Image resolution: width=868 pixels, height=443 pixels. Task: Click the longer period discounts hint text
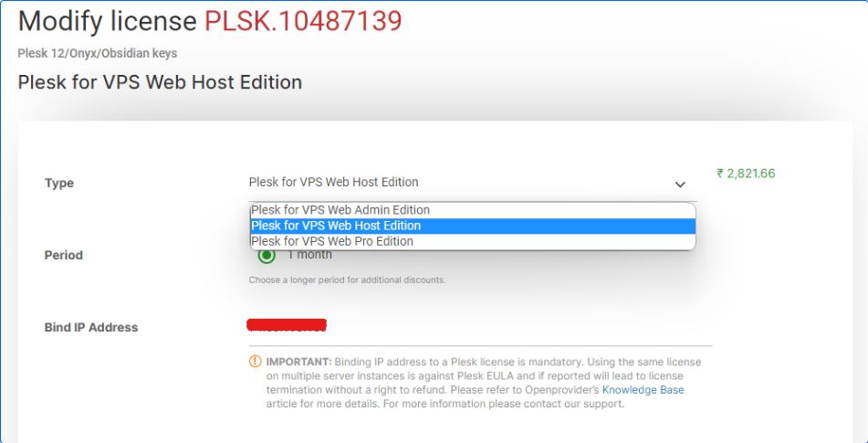(x=347, y=280)
